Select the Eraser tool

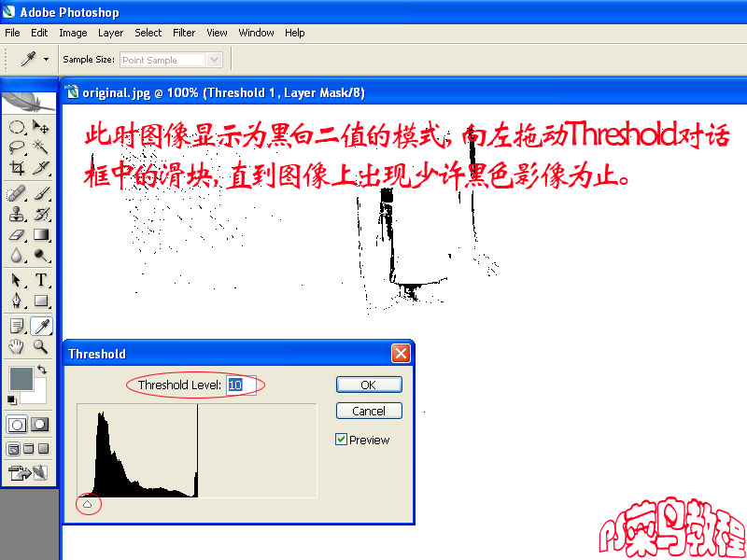point(17,235)
